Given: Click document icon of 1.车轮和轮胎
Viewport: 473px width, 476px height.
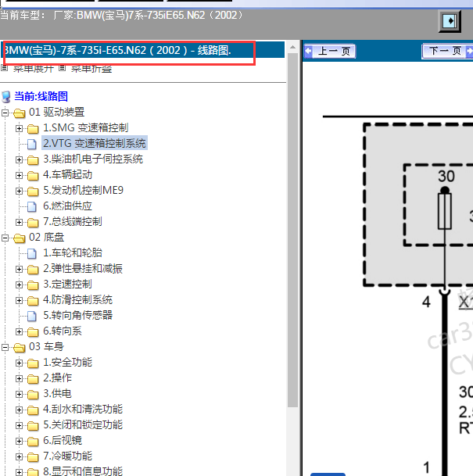Looking at the screenshot, I should click(x=32, y=254).
